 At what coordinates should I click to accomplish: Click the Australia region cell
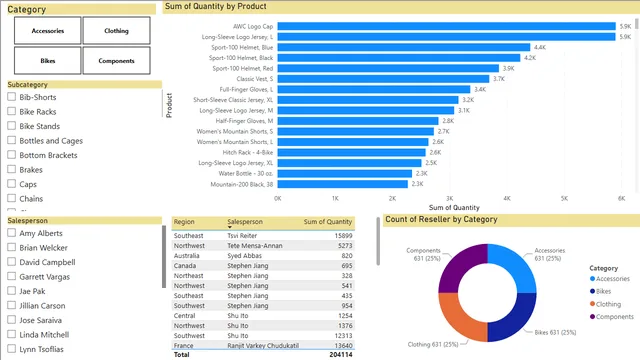tap(187, 256)
